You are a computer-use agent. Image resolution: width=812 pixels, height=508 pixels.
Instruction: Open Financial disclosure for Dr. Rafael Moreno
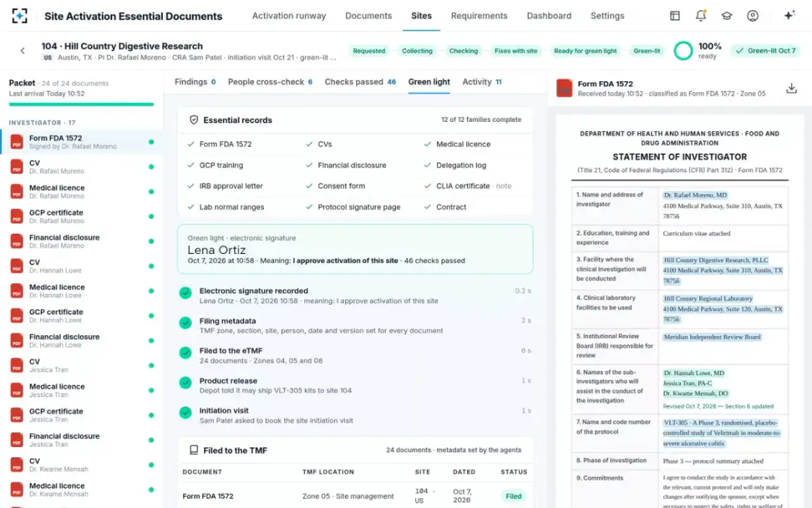[81, 241]
